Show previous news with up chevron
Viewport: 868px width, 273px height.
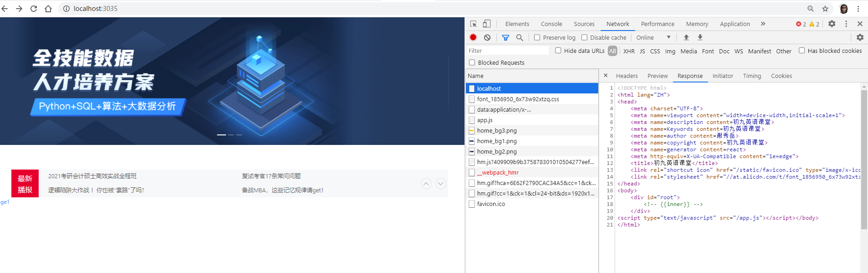(426, 184)
